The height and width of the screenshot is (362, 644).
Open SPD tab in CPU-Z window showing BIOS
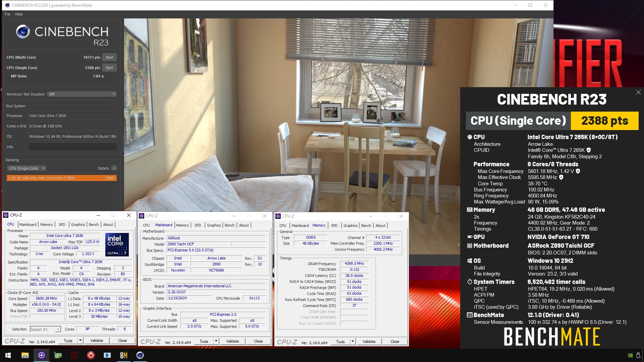(198, 225)
